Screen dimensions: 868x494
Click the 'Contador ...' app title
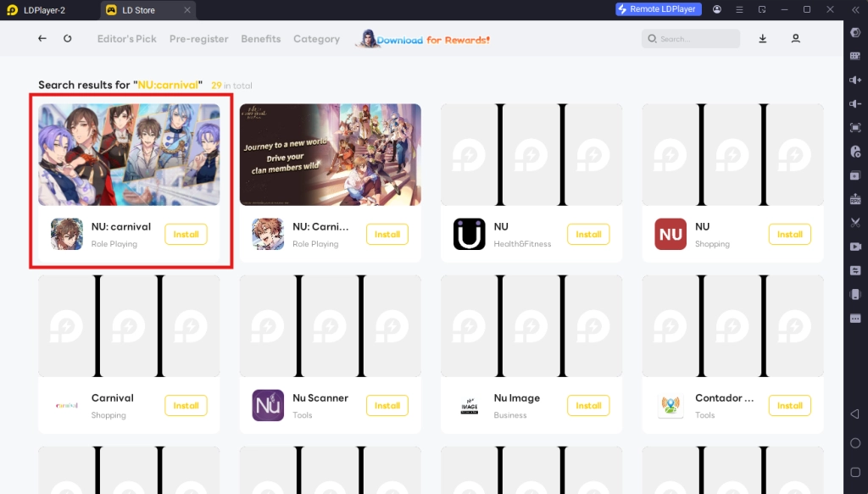click(725, 398)
